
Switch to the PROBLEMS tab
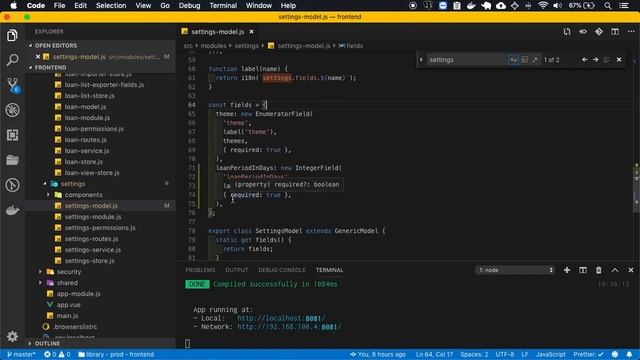click(200, 270)
